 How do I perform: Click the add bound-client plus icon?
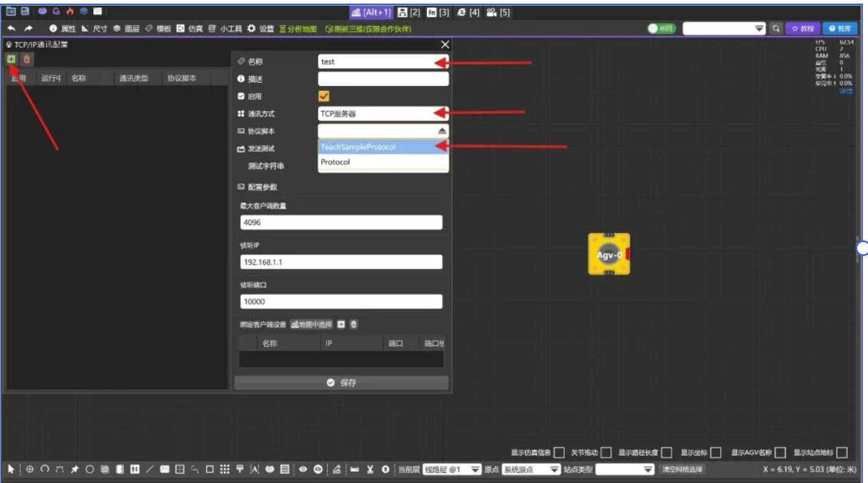tap(341, 324)
